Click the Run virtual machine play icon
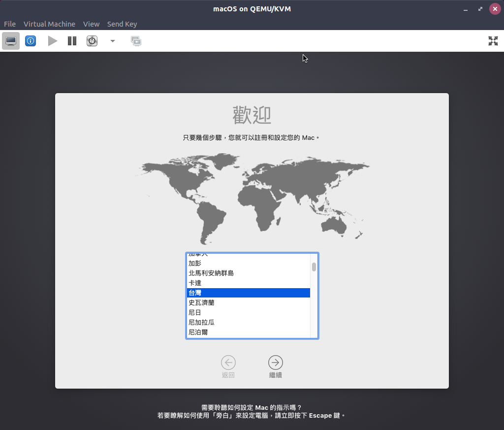Image resolution: width=504 pixels, height=430 pixels. [x=52, y=41]
